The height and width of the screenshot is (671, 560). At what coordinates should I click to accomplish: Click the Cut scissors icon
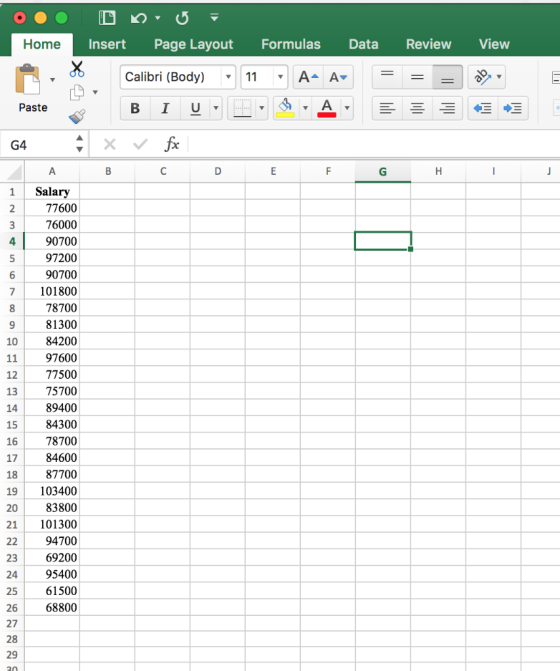[x=77, y=69]
